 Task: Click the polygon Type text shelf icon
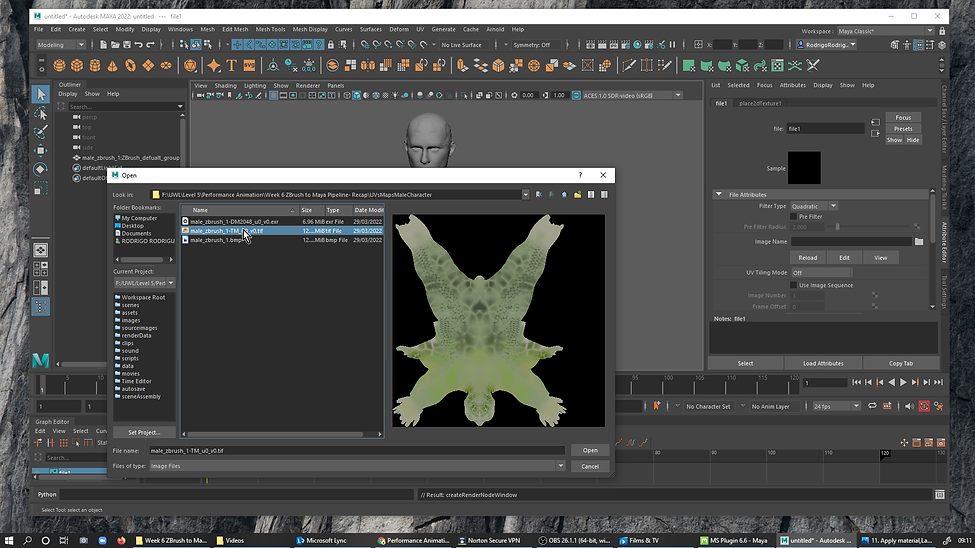(x=231, y=65)
